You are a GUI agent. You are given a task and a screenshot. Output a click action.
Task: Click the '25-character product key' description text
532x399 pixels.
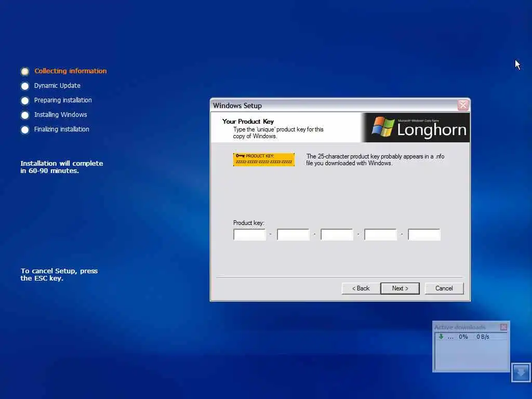click(x=375, y=160)
